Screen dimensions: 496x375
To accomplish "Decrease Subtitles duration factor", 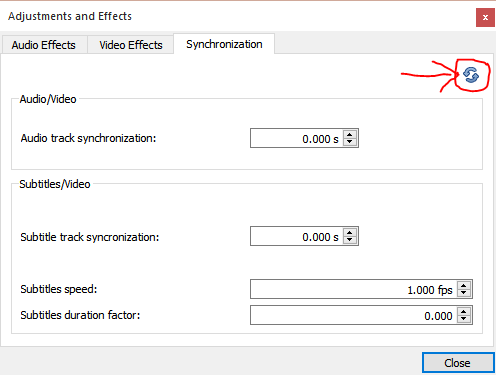I will [464, 319].
